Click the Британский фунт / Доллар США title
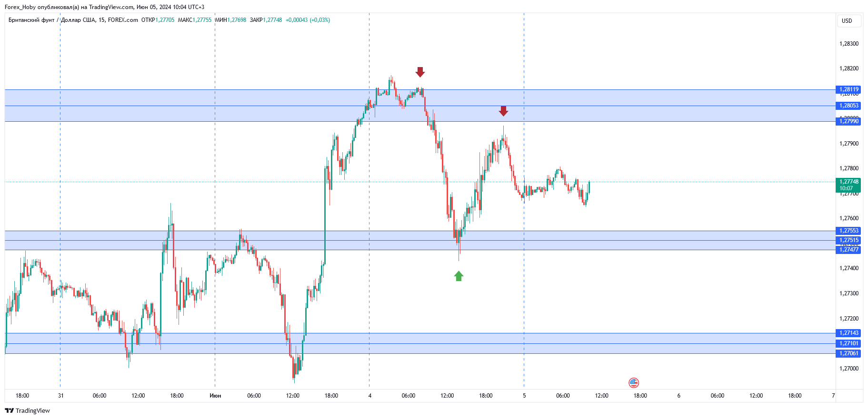Viewport: 868px width, 419px height. tap(52, 20)
